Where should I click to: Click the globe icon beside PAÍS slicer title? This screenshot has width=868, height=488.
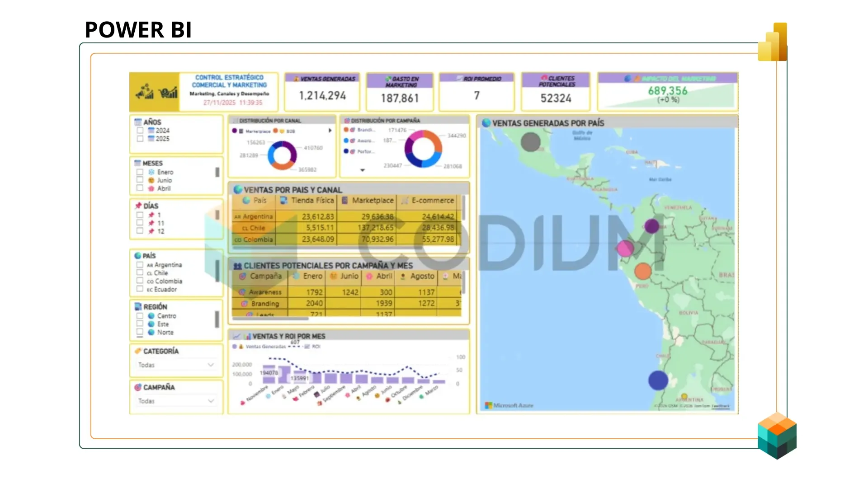tap(138, 256)
